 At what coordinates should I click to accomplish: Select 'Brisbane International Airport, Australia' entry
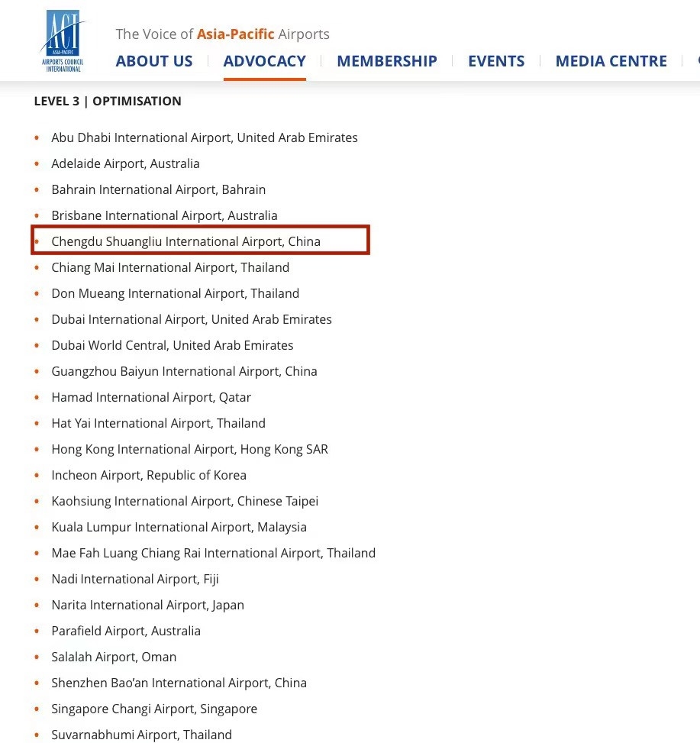tap(164, 215)
